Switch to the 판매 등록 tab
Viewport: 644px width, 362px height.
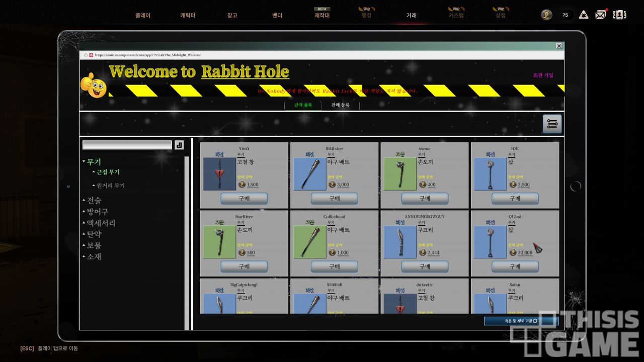(340, 105)
